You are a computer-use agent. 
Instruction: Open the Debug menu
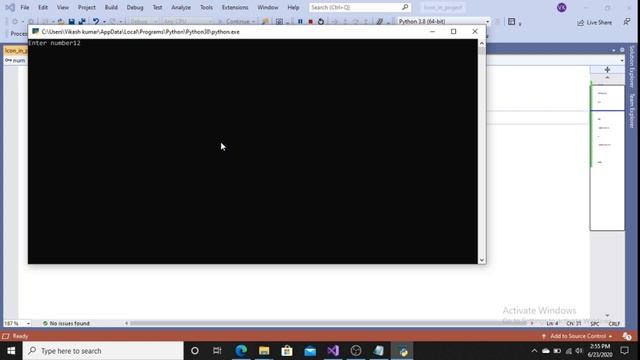point(135,7)
